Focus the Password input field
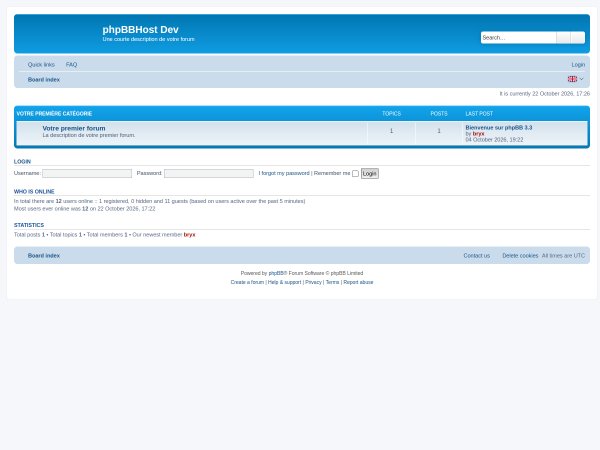This screenshot has width=600, height=450. tap(209, 173)
